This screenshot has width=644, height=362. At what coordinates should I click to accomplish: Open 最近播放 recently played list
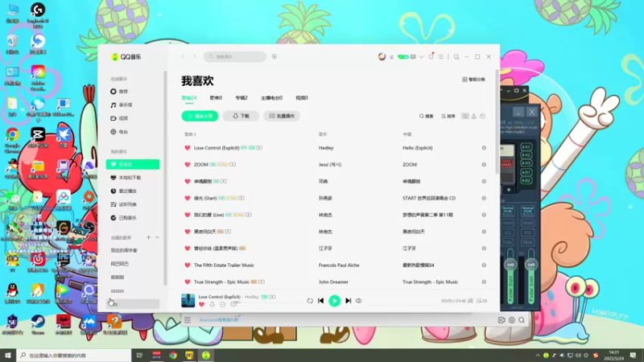pyautogui.click(x=123, y=191)
